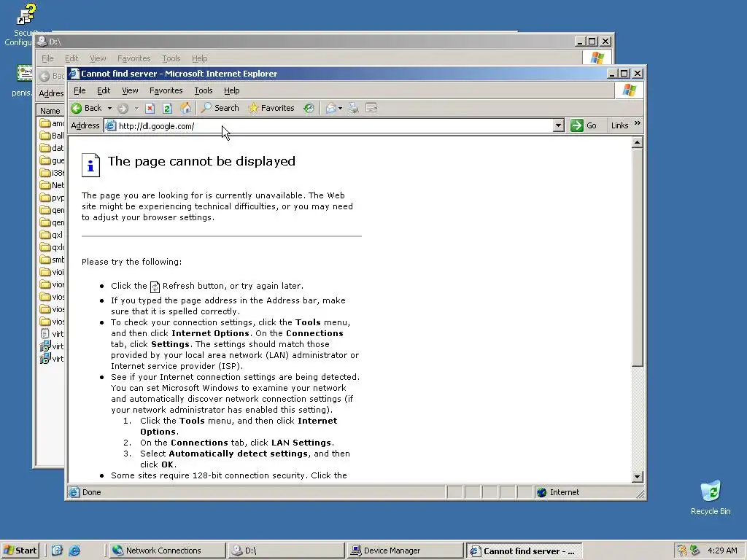Open Internet Explorer Help menu
This screenshot has height=560, width=747.
231,90
